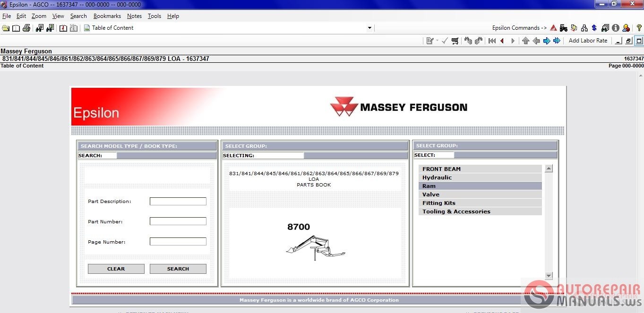
Task: Click the copy pages icon
Action: 574,28
